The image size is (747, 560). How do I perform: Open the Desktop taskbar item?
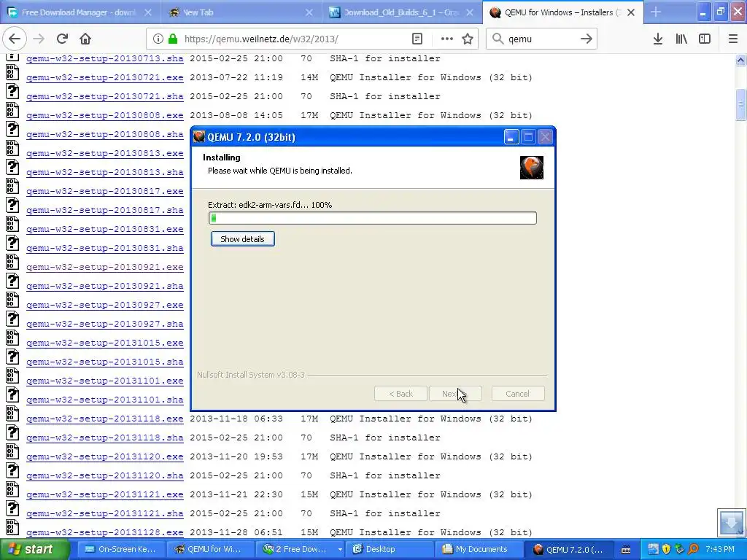pyautogui.click(x=391, y=550)
